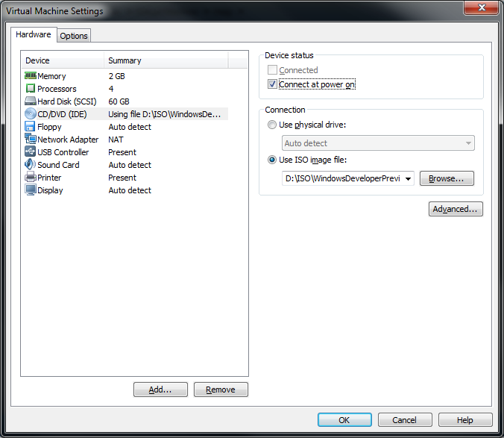Select the USB Controller icon
The image size is (504, 438).
tap(31, 151)
